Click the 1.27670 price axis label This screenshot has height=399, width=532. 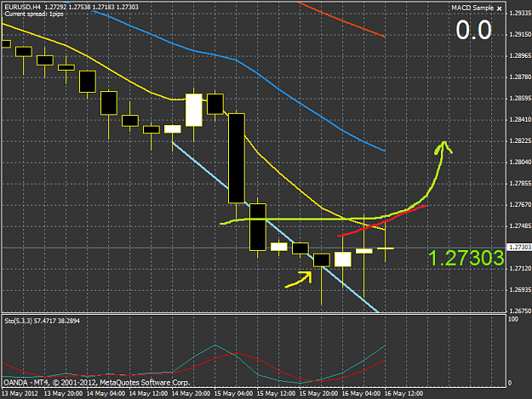[520, 205]
